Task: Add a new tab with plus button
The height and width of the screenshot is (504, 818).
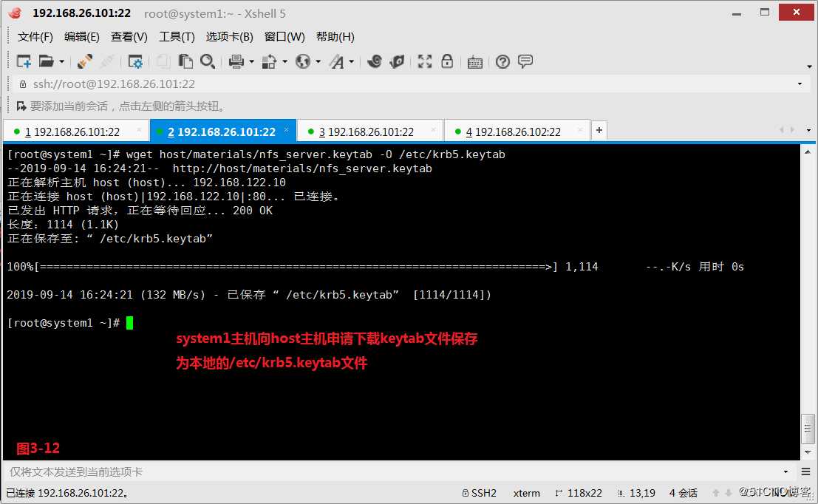Action: [x=599, y=130]
